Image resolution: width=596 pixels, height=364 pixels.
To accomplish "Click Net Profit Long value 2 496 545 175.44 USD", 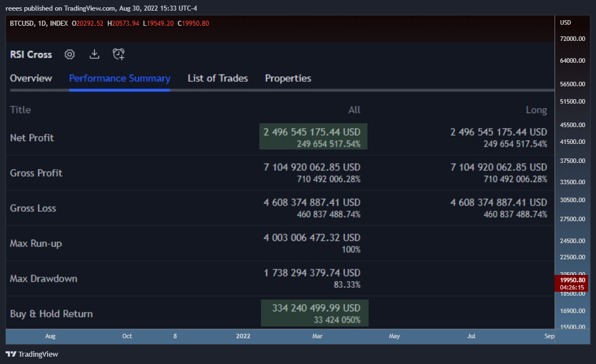I will [x=499, y=132].
